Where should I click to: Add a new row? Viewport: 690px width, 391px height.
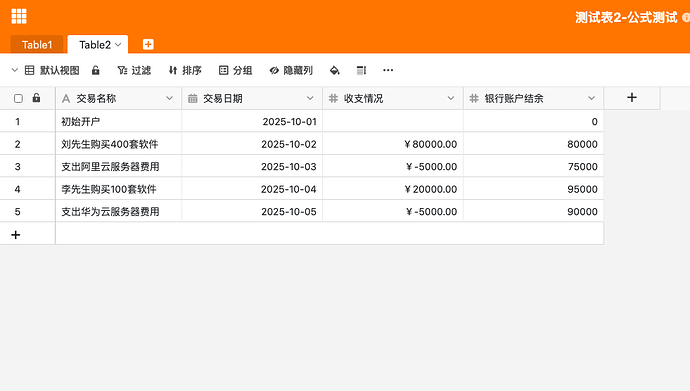(16, 235)
